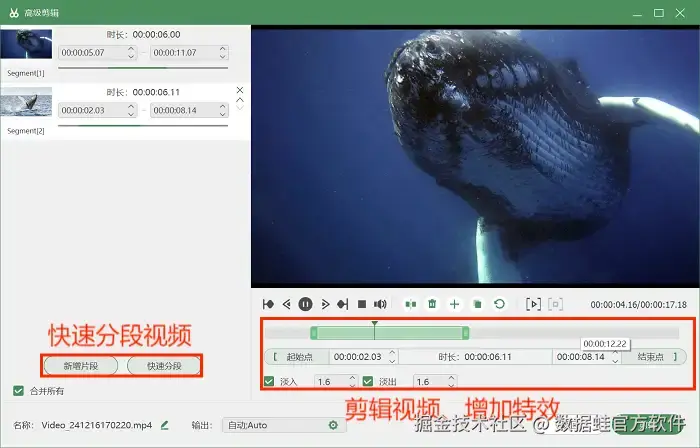The width and height of the screenshot is (700, 448).
Task: Add a segment with the plus icon
Action: 454,304
